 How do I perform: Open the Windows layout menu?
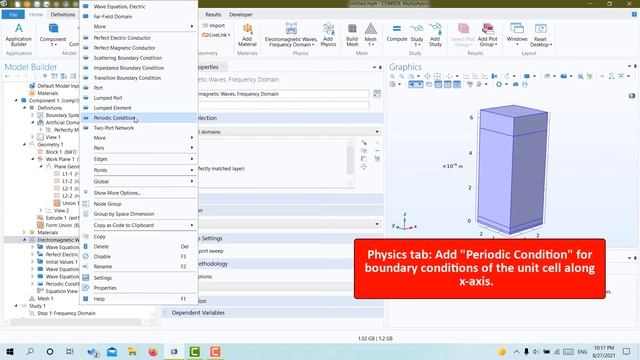(517, 34)
